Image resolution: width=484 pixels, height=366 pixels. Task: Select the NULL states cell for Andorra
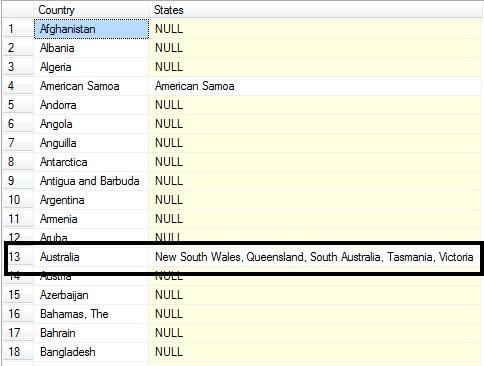point(315,105)
